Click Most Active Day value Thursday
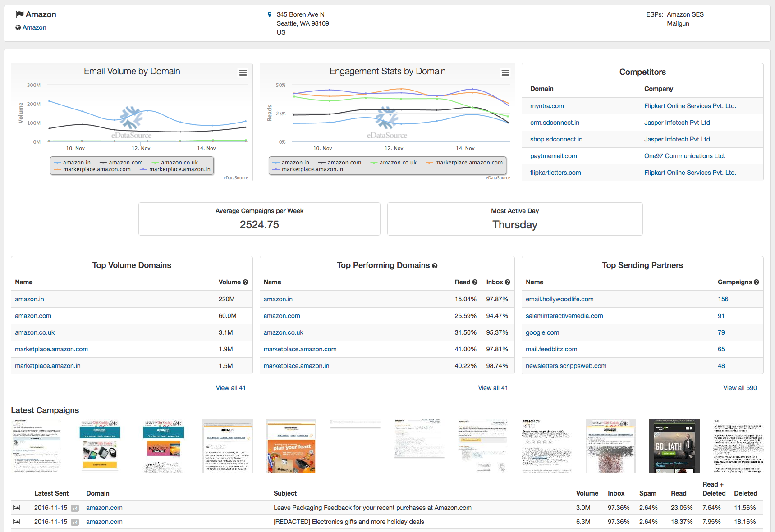The image size is (775, 532). (514, 225)
